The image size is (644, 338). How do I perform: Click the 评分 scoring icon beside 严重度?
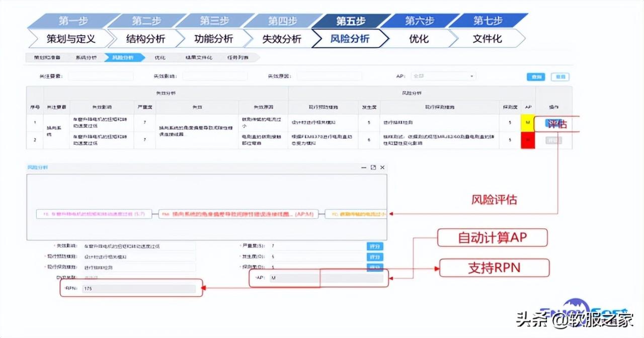(374, 245)
